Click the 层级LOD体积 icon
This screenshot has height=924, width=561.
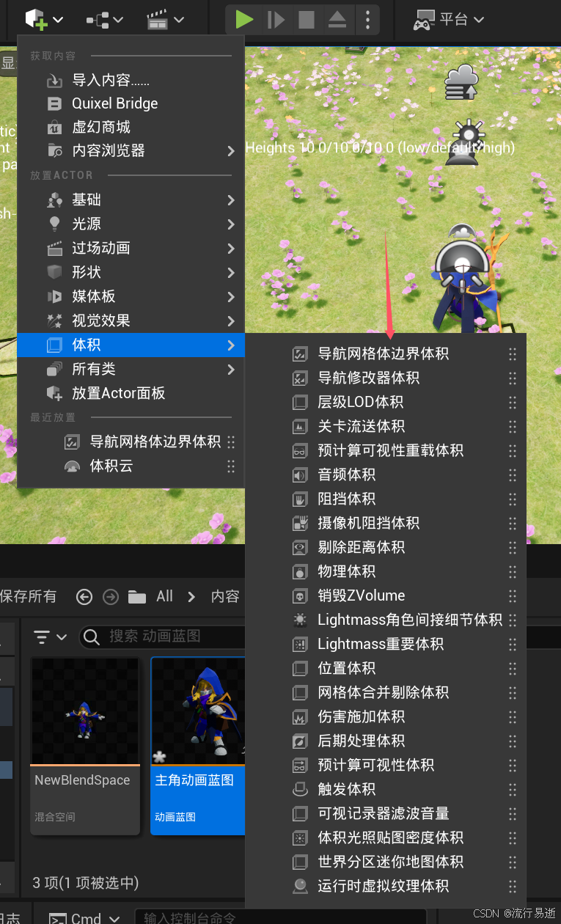(299, 403)
